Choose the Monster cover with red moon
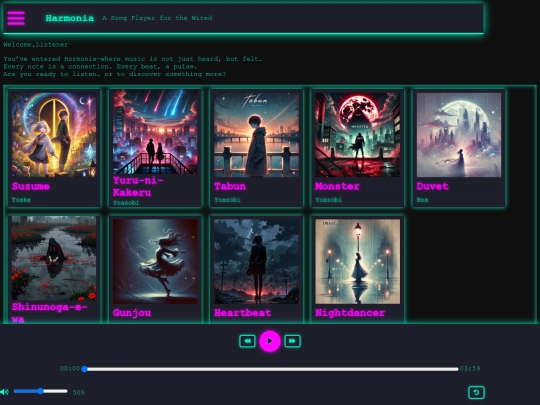This screenshot has width=540, height=405. [x=358, y=135]
